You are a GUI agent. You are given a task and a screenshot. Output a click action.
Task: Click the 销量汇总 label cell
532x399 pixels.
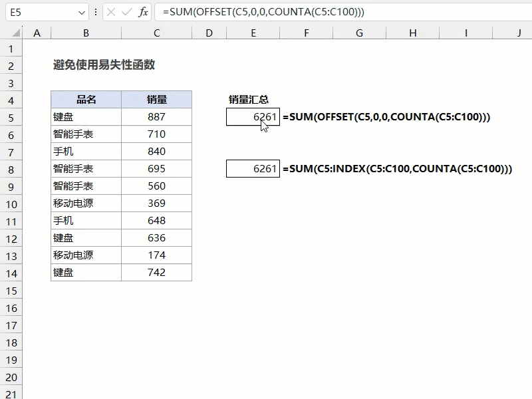tap(249, 100)
